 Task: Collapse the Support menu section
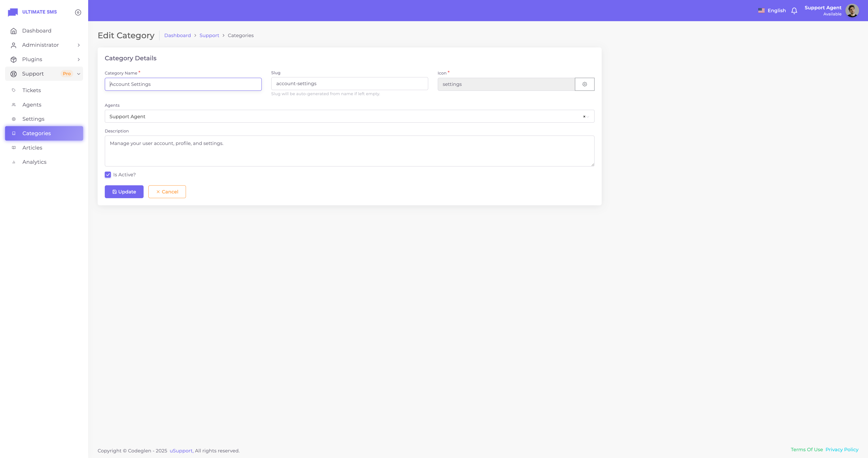click(x=78, y=74)
